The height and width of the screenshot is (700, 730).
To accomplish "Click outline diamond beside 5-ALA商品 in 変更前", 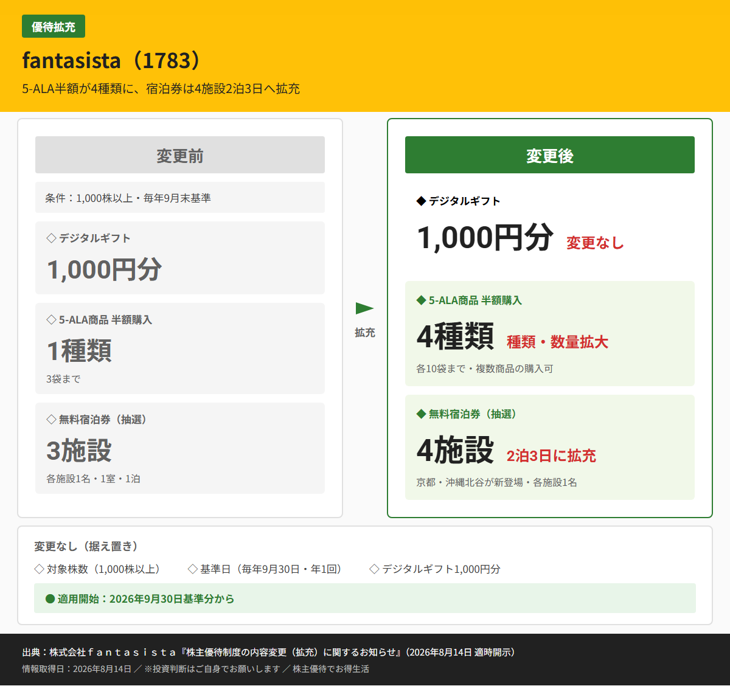I will click(51, 320).
